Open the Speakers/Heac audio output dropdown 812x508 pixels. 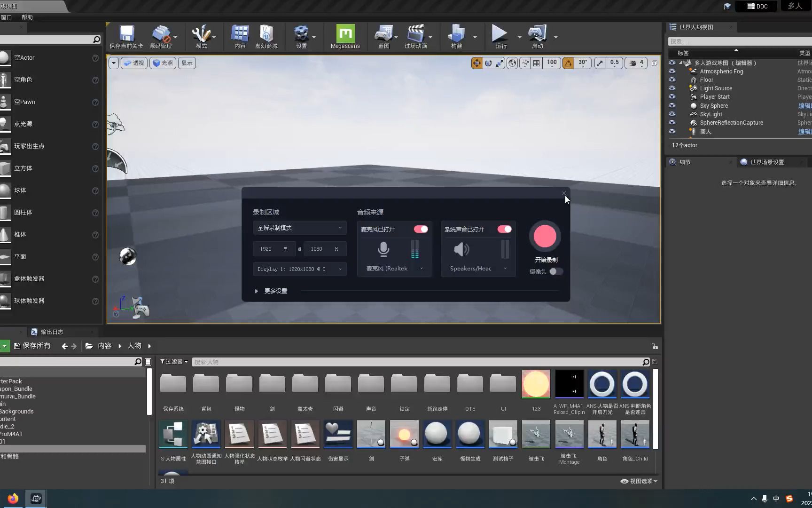[478, 268]
